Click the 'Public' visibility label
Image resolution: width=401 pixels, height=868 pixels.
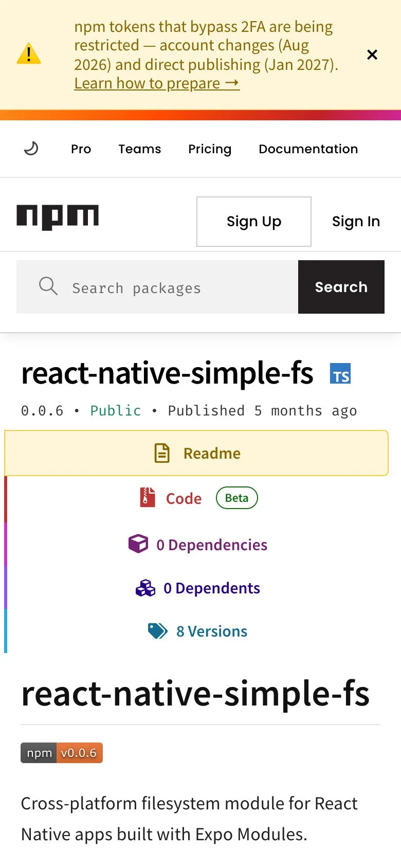116,411
